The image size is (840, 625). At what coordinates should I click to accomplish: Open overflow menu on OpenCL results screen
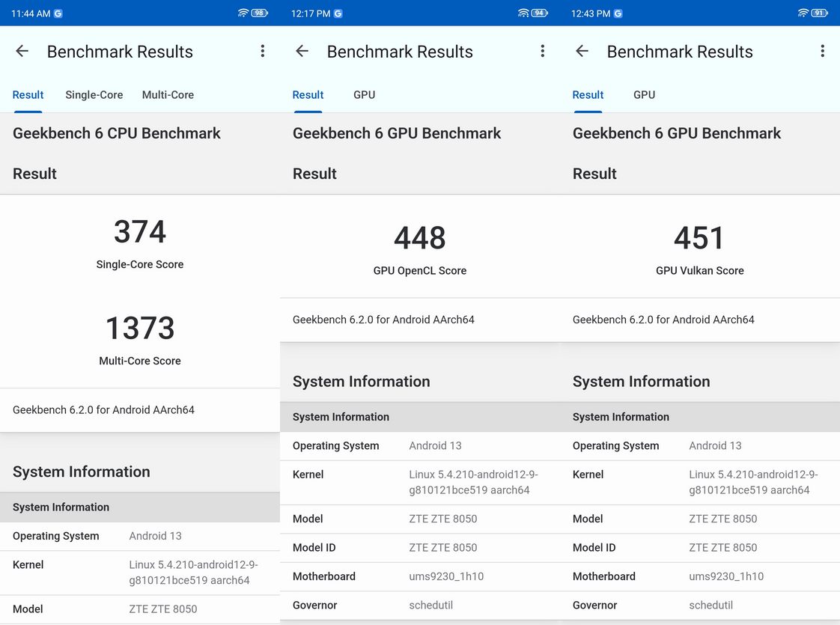(x=543, y=52)
